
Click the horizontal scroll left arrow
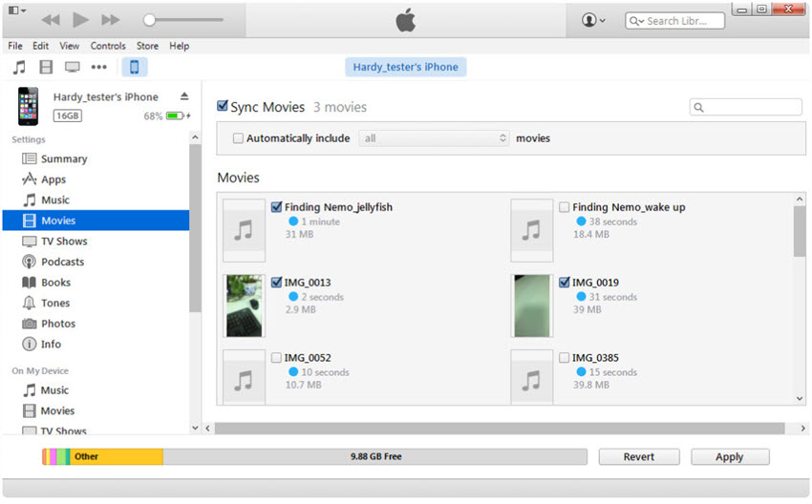207,429
